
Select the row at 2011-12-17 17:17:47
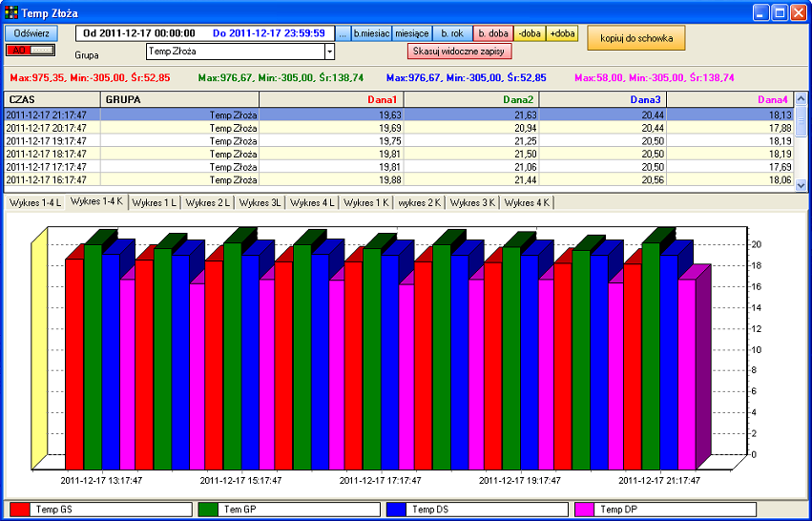tap(399, 166)
